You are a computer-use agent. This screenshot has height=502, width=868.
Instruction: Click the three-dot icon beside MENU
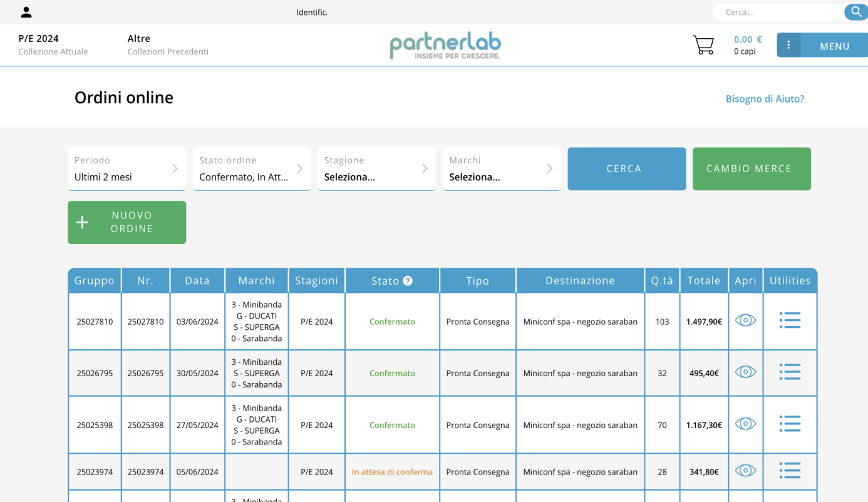(788, 45)
